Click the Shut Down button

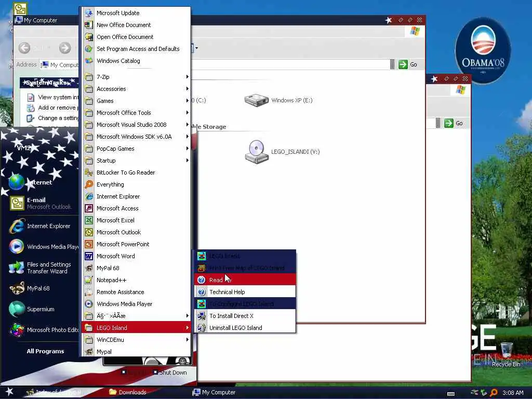pyautogui.click(x=170, y=372)
